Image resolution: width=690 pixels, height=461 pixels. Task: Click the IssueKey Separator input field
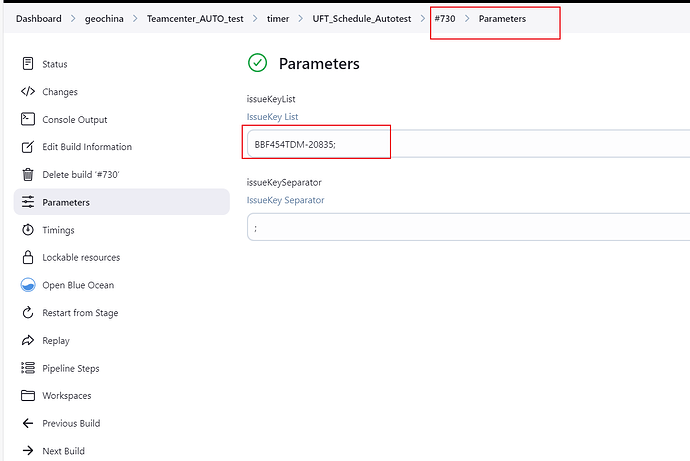click(467, 227)
